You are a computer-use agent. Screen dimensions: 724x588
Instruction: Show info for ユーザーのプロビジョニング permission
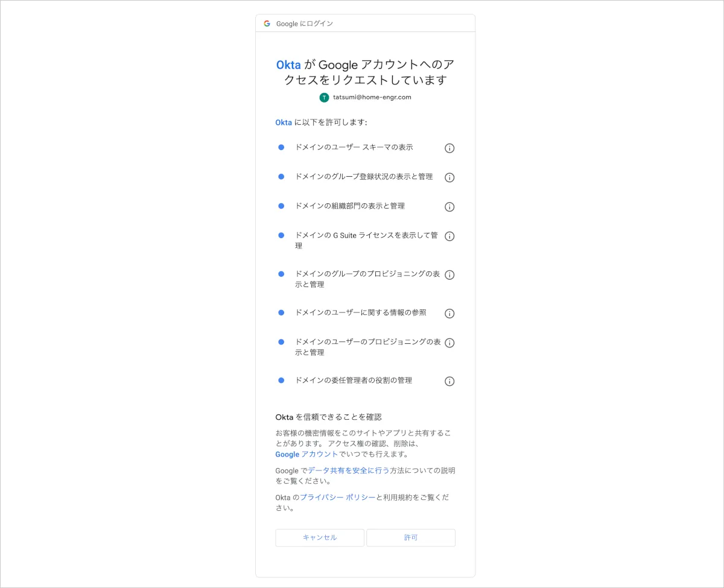(449, 343)
